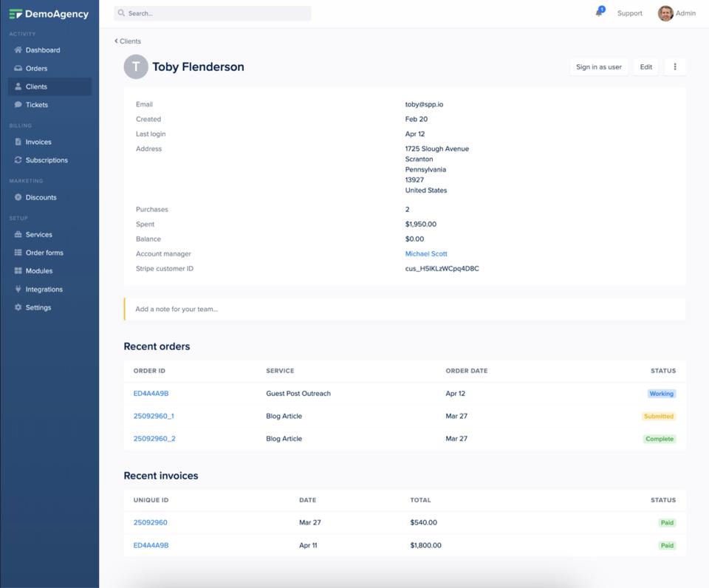Click the Edit client button
The width and height of the screenshot is (709, 588).
point(645,66)
